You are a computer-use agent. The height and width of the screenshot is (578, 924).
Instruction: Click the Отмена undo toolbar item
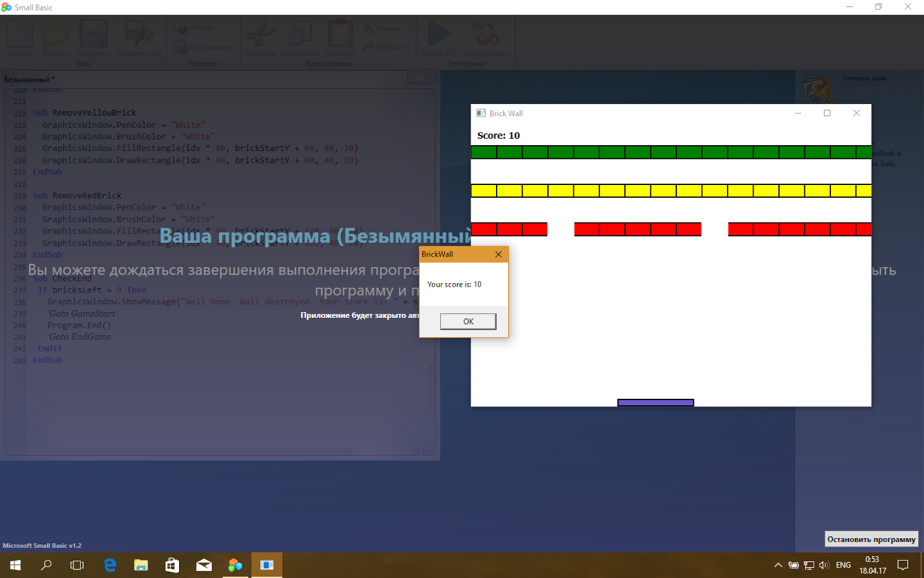[382, 28]
